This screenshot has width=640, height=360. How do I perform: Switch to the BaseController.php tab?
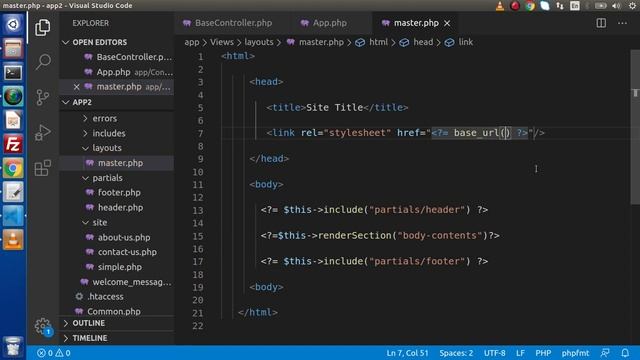point(233,23)
